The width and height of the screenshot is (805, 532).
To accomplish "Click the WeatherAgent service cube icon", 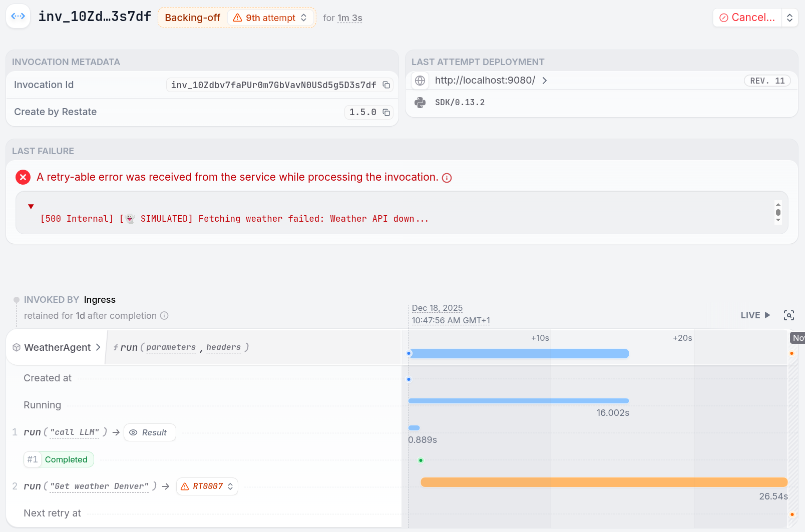I will pos(17,347).
